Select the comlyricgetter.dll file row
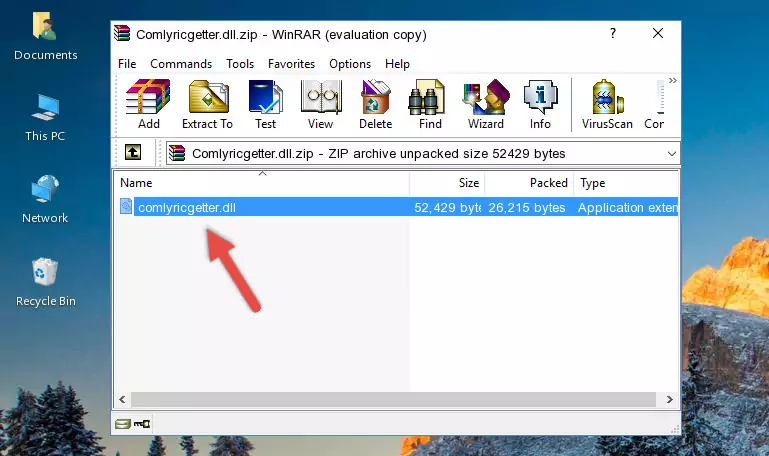 pyautogui.click(x=397, y=207)
